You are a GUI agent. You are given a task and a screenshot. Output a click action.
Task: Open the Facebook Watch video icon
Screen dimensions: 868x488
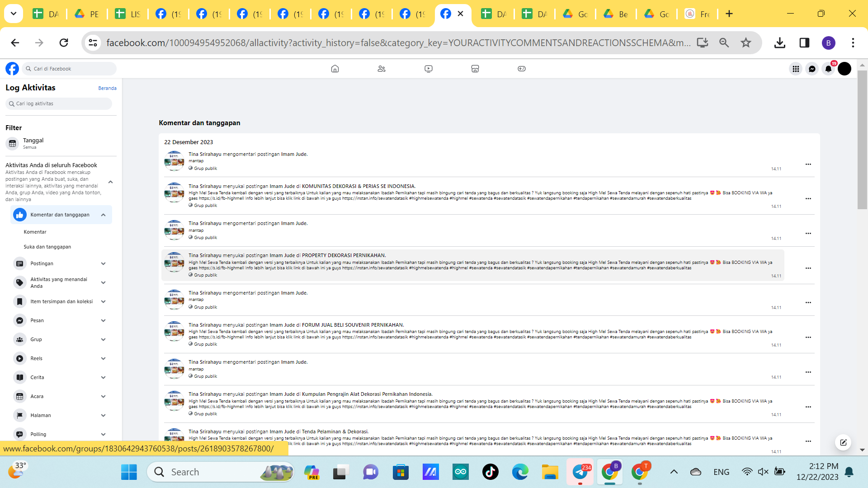429,69
